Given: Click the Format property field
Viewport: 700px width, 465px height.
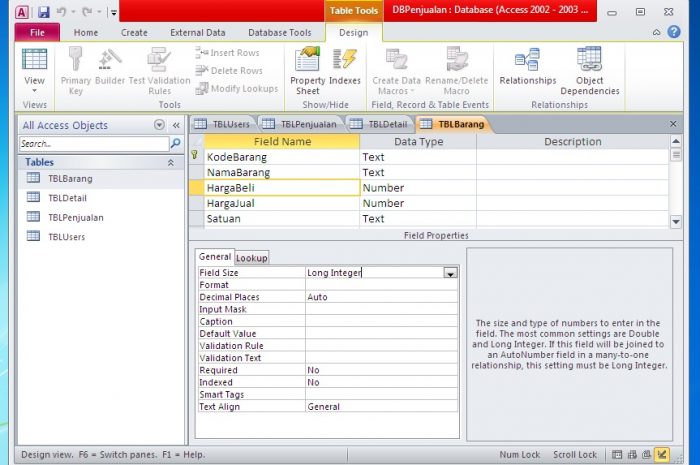Looking at the screenshot, I should click(x=381, y=285).
